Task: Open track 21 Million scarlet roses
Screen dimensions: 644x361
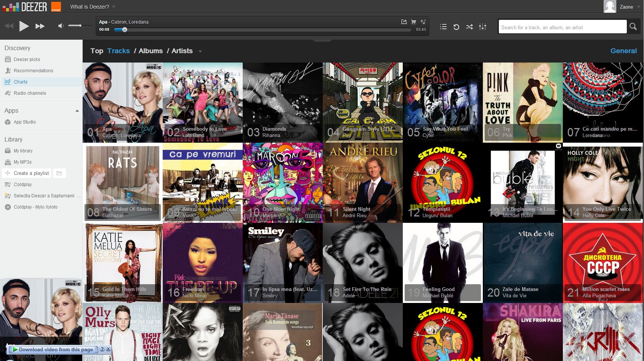Action: coord(603,263)
